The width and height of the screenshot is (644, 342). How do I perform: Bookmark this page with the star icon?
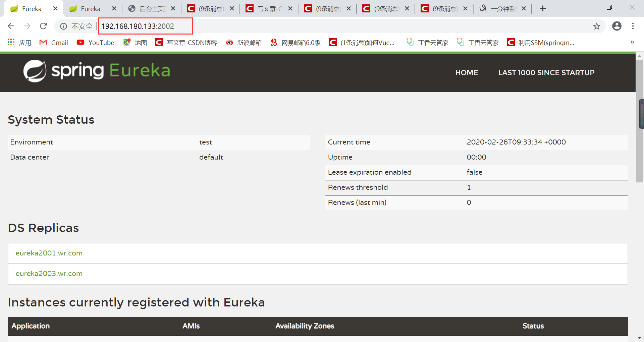tap(596, 26)
